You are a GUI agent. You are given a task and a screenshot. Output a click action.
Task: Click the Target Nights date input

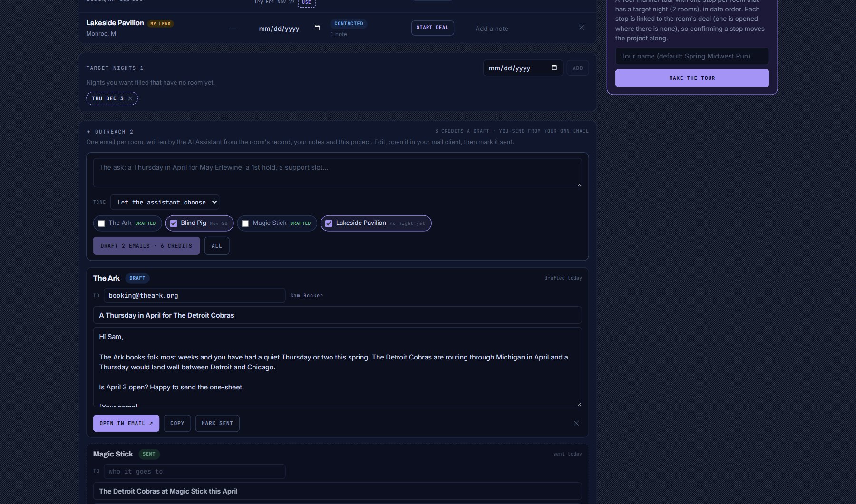click(x=523, y=68)
